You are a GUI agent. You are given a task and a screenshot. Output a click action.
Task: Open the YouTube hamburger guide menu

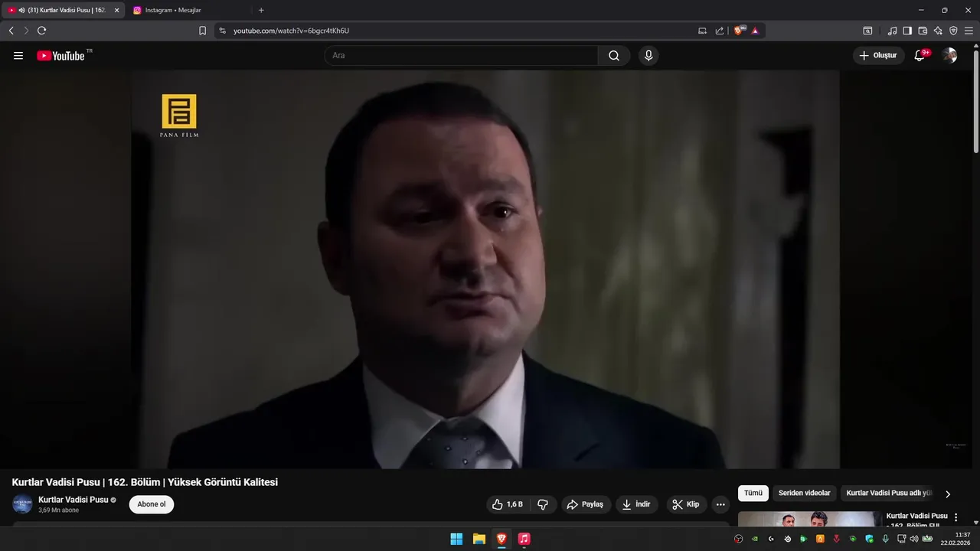(x=18, y=56)
